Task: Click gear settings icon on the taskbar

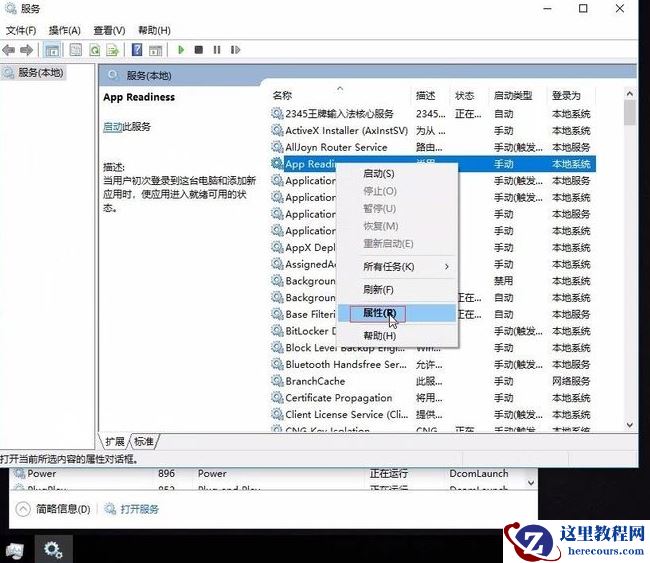Action: click(53, 550)
